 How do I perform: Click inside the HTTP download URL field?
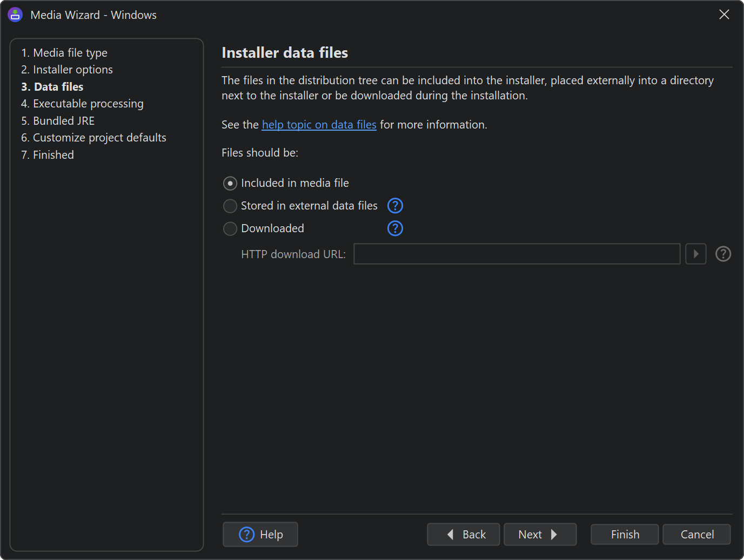coord(517,254)
